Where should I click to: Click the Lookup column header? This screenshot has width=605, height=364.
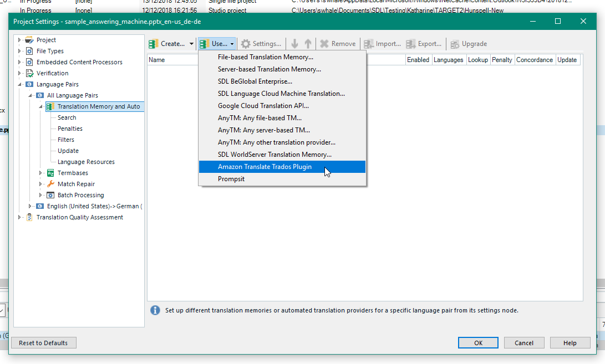coord(478,60)
